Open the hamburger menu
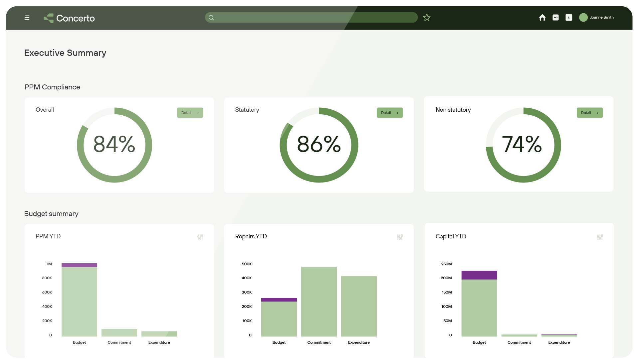The image size is (639, 364). (27, 18)
